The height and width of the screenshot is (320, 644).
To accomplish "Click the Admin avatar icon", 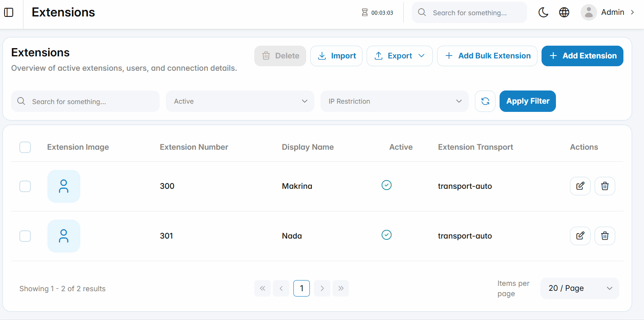I will click(589, 12).
